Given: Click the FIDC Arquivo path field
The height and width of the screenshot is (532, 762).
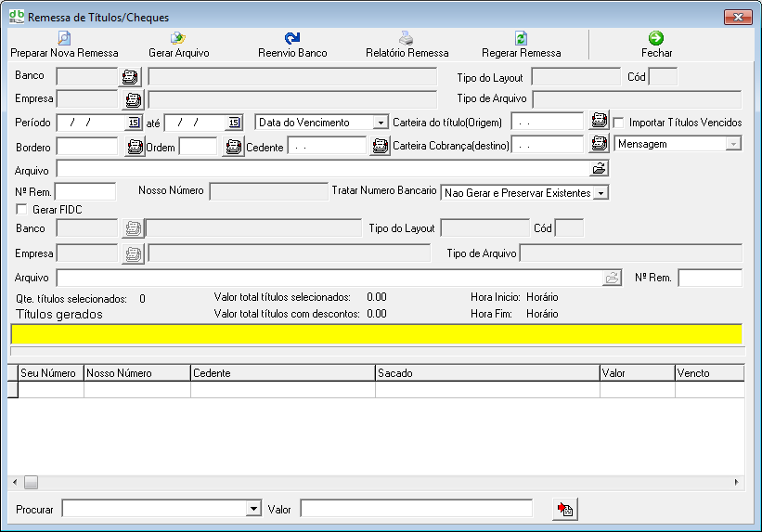Looking at the screenshot, I should [x=329, y=278].
